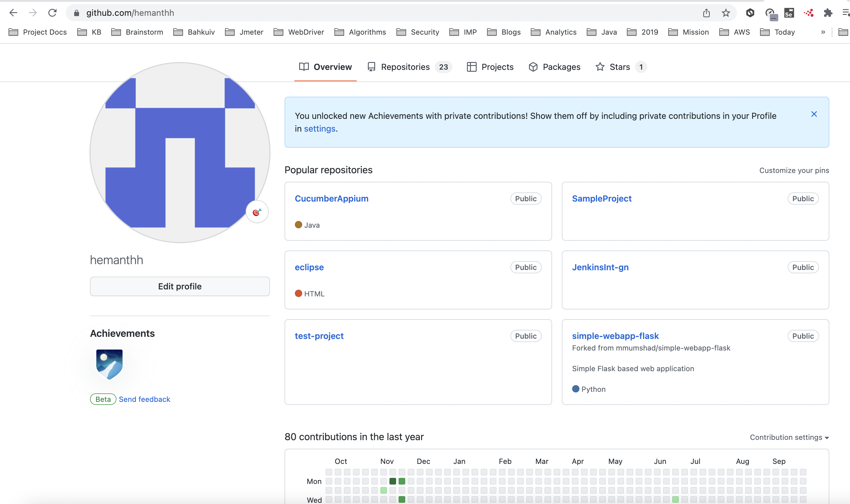Open the extensions puzzle-piece icon
This screenshot has height=504, width=850.
[x=828, y=13]
